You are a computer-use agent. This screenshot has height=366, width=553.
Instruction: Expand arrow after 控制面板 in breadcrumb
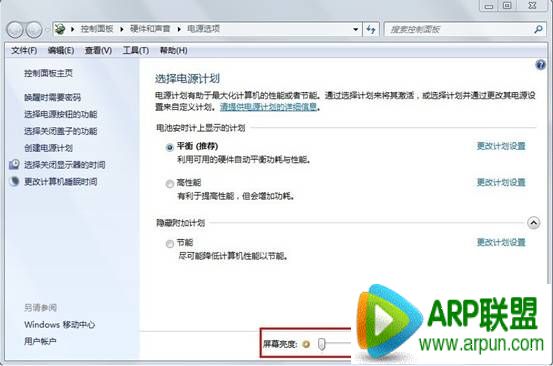point(122,29)
